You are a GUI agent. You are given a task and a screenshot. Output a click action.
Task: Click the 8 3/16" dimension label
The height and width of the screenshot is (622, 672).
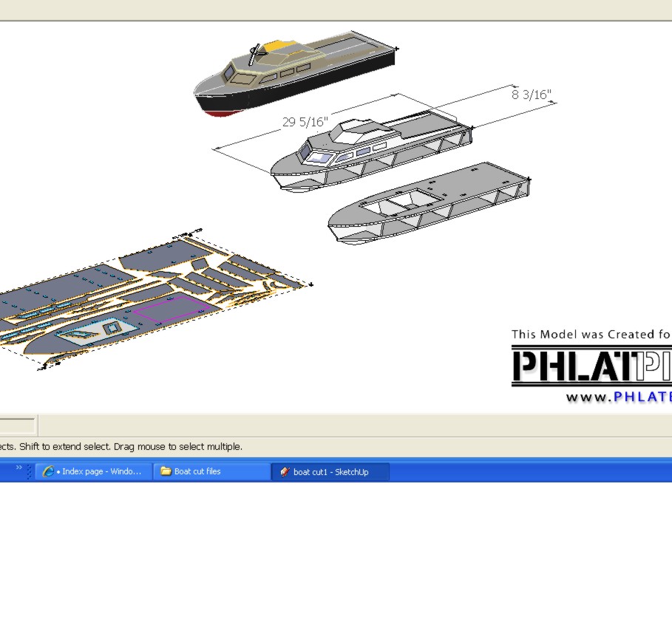[531, 95]
